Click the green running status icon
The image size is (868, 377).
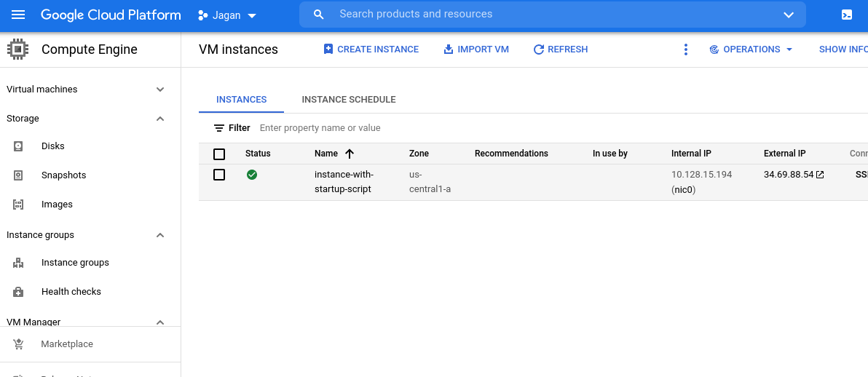(252, 175)
